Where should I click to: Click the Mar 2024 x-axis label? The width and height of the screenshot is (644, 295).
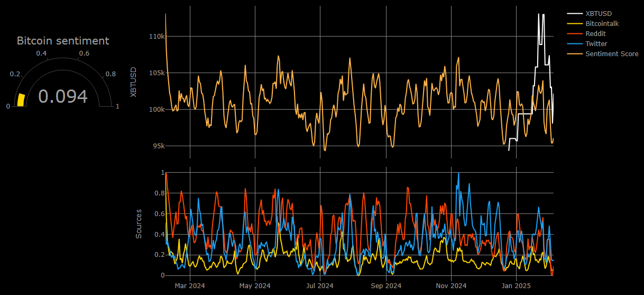[x=190, y=285]
